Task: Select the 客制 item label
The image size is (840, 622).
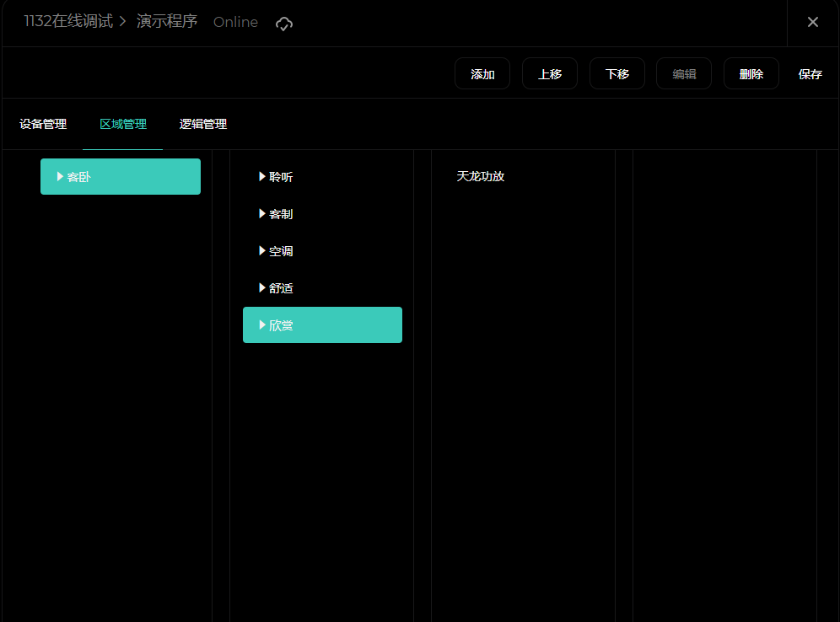Action: [x=281, y=214]
